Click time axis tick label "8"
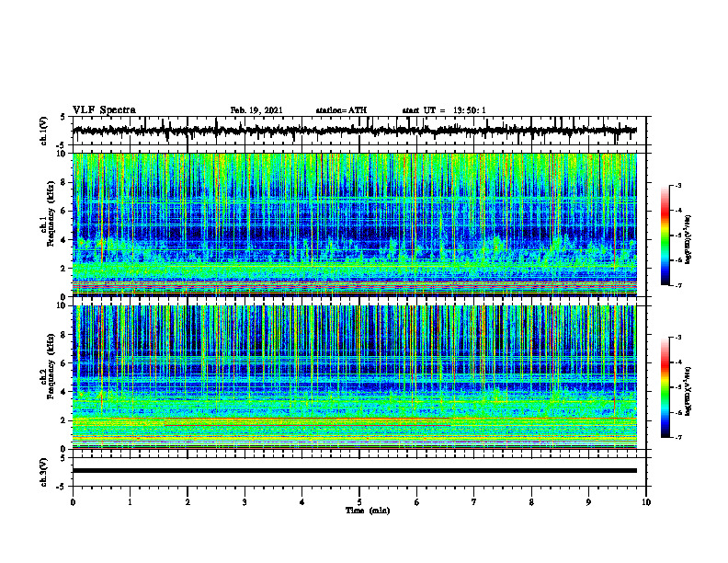Screen dimensions: 728x563 point(531,502)
